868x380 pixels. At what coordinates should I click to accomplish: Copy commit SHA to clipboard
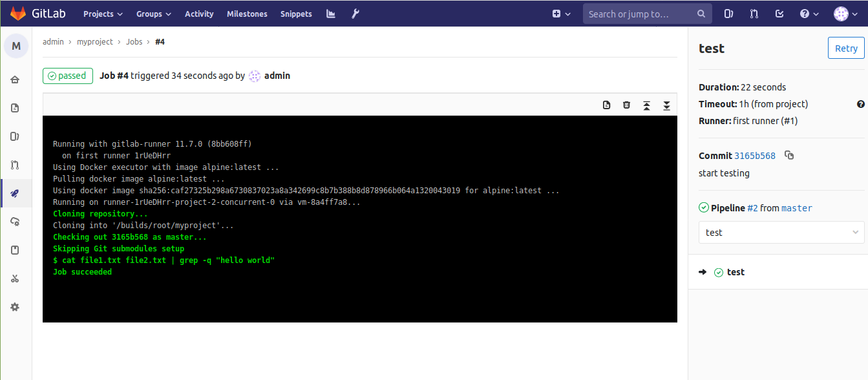(x=789, y=155)
